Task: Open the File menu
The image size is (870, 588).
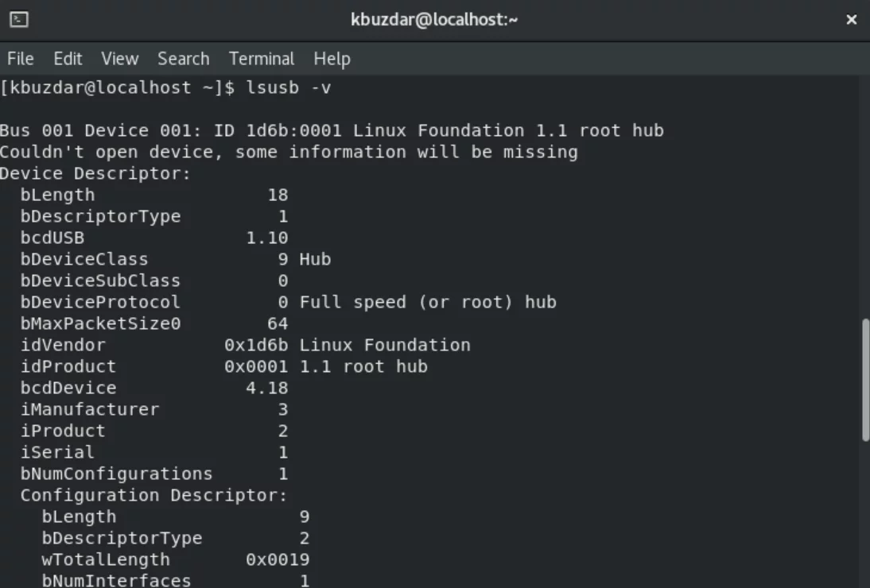Action: click(21, 59)
